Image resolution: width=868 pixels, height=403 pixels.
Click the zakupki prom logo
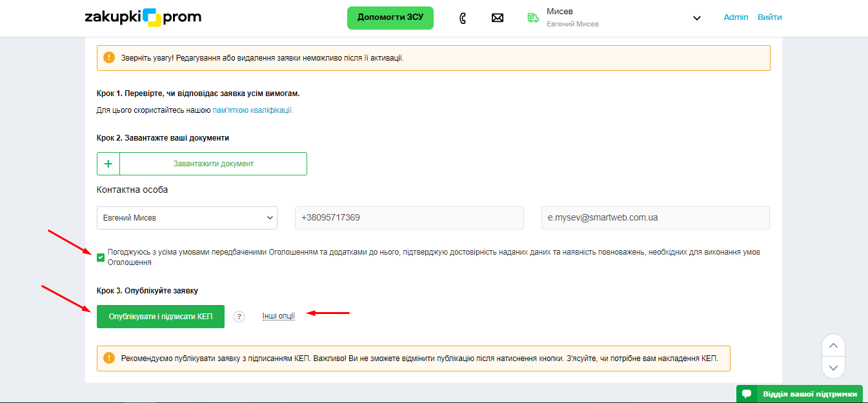(143, 17)
